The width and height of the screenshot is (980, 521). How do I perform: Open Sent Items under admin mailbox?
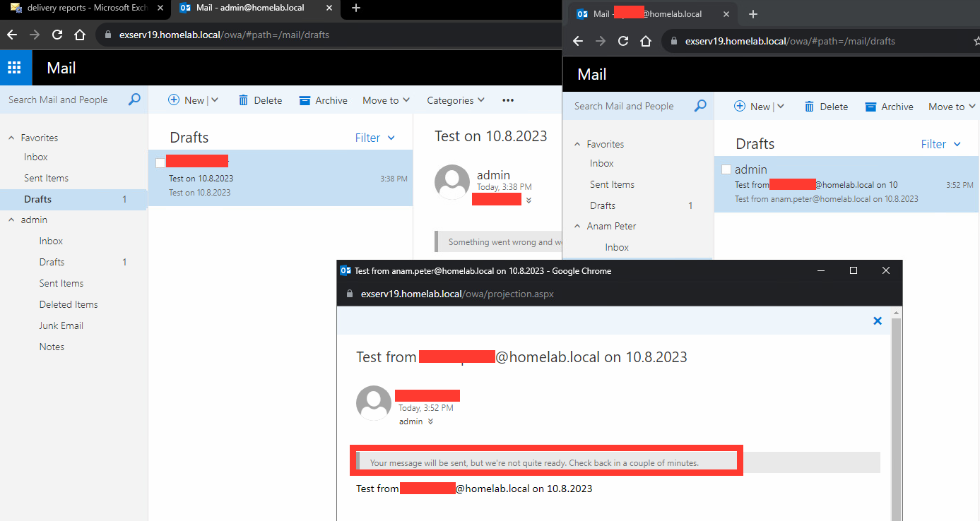point(61,283)
